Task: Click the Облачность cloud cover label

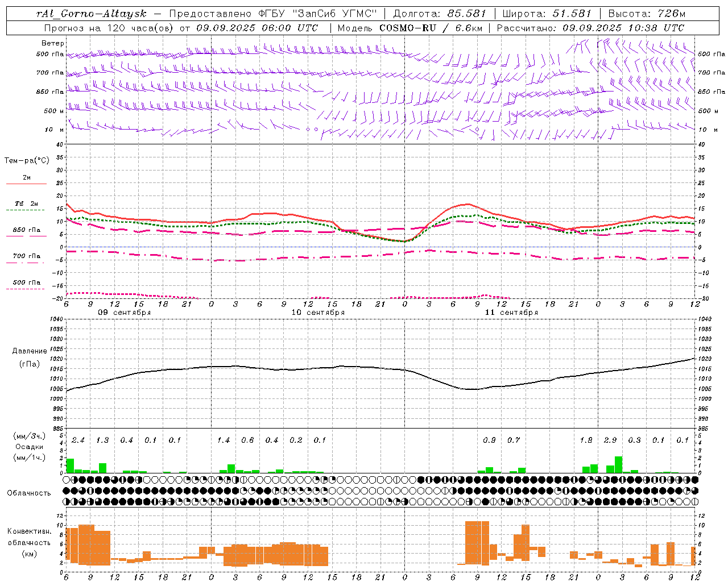Action: click(29, 493)
